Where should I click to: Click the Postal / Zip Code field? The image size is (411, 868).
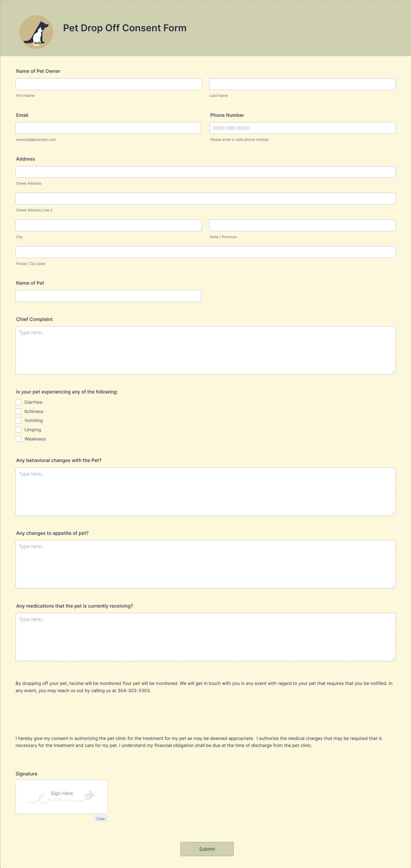point(206,252)
